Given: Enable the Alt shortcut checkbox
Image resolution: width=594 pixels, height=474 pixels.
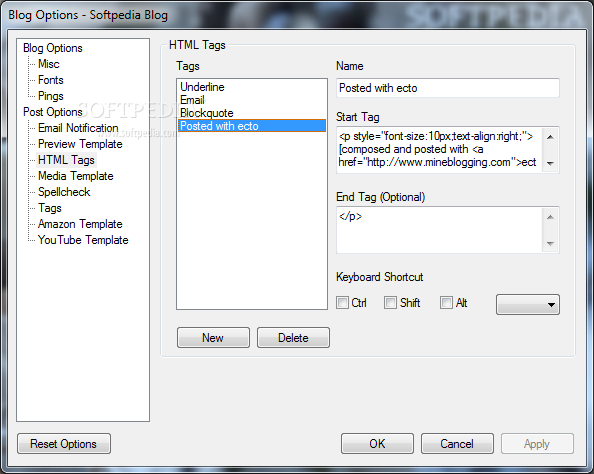Looking at the screenshot, I should [446, 303].
